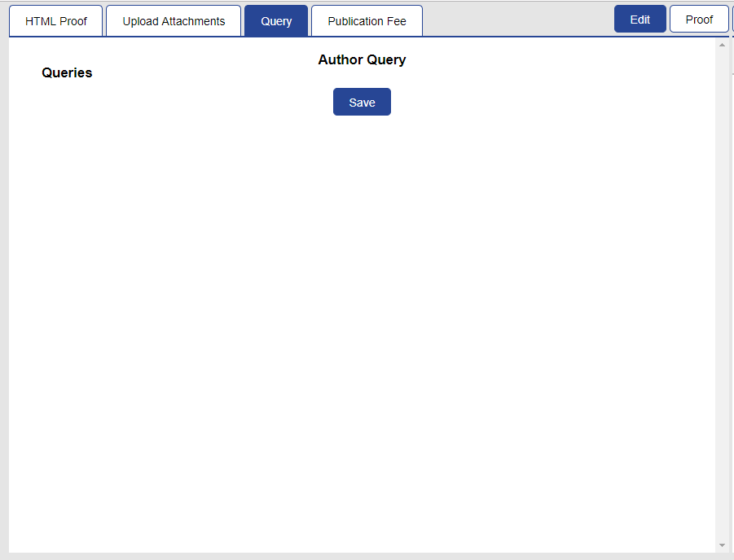Click the Author Query heading
The height and width of the screenshot is (560, 734).
(362, 60)
